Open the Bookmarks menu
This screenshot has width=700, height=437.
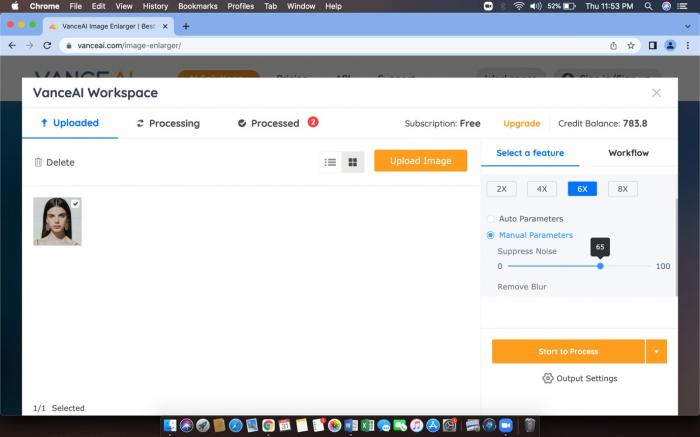pos(197,6)
